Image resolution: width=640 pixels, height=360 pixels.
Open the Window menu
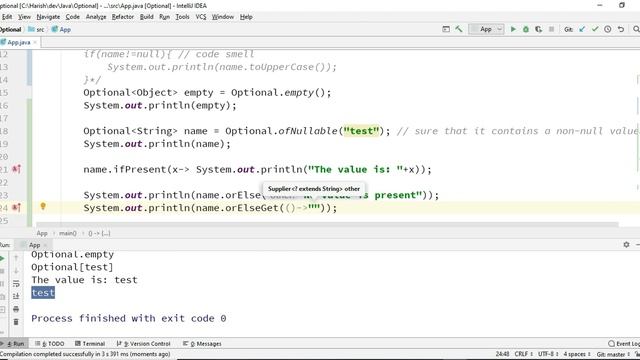click(x=223, y=17)
